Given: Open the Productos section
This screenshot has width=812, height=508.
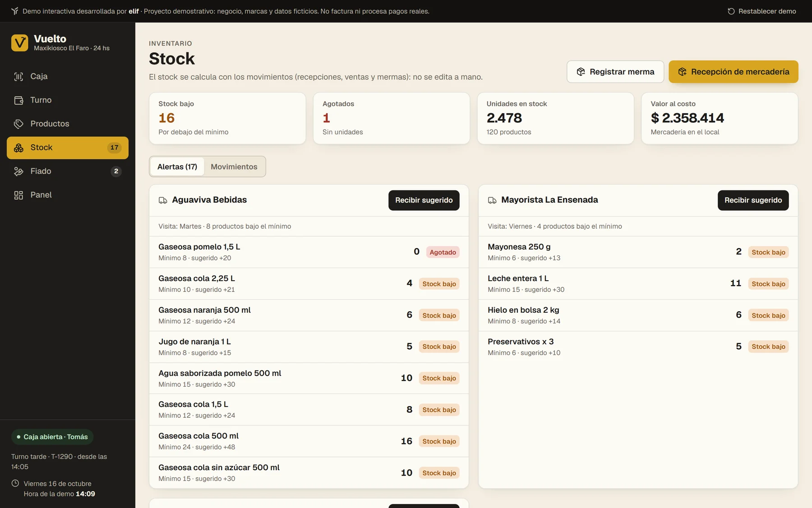Looking at the screenshot, I should [x=68, y=124].
